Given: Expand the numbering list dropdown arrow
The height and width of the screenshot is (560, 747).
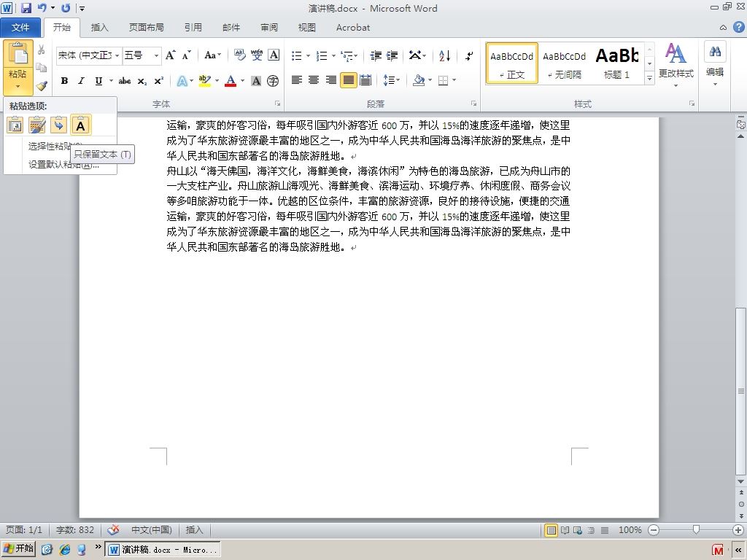Looking at the screenshot, I should pos(333,56).
